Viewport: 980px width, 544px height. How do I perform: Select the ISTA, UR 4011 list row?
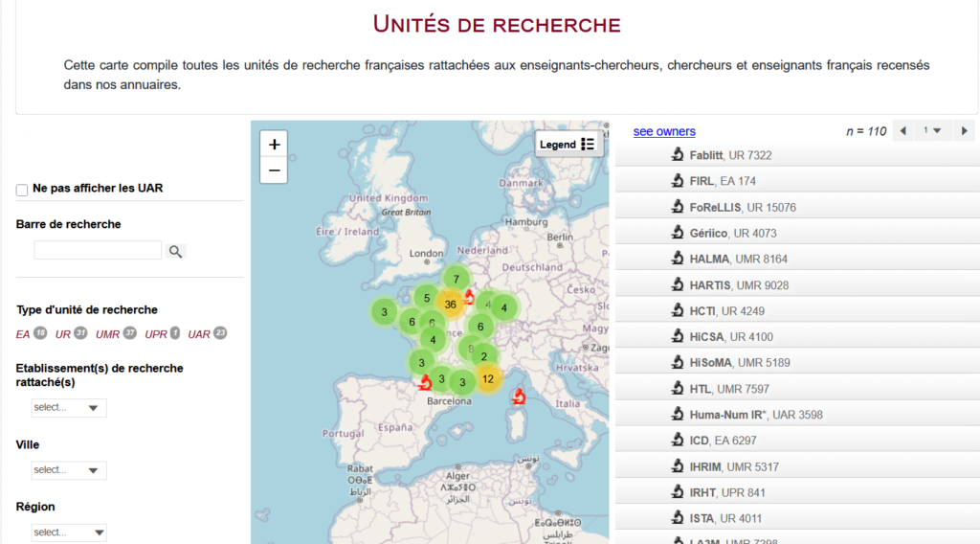pos(797,518)
